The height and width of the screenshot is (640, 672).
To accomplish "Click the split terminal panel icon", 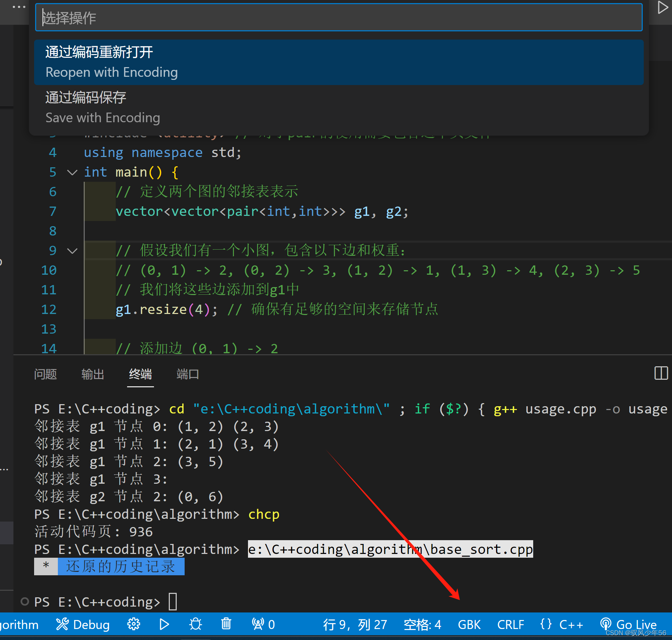I will pos(661,373).
